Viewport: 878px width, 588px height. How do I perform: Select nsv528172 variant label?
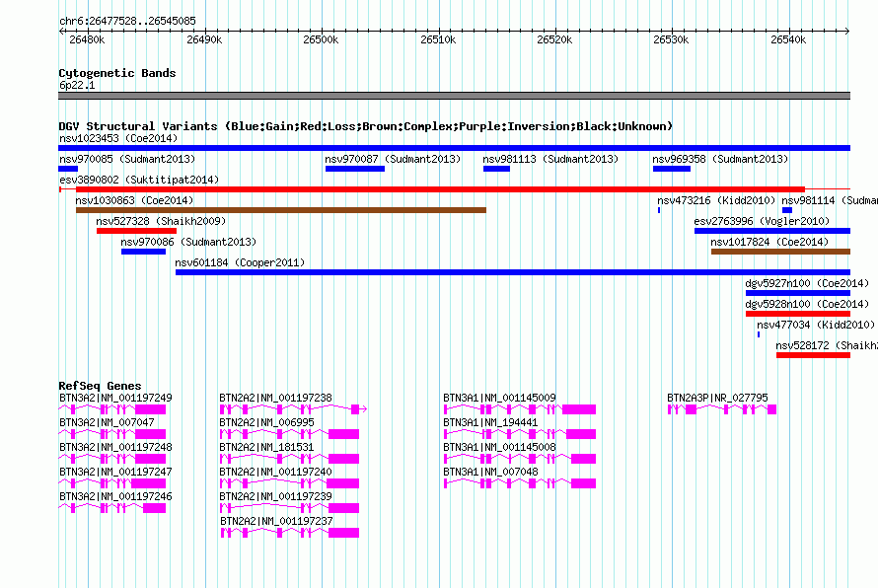827,345
